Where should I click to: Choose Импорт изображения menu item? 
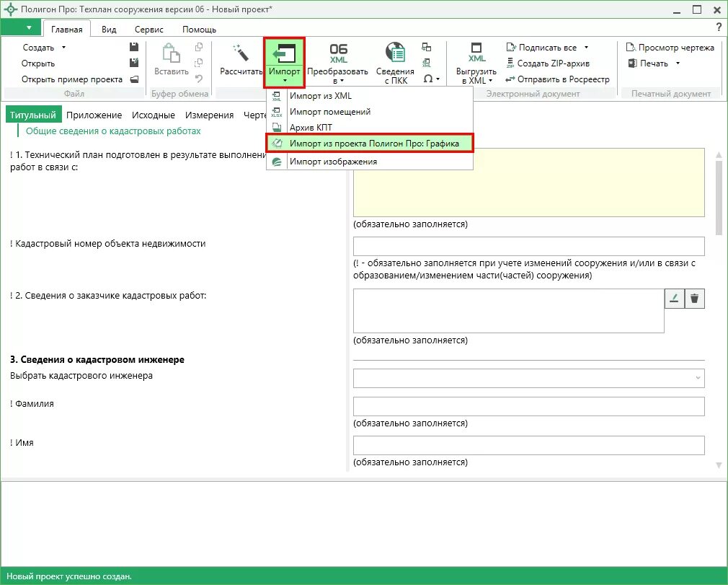[370, 162]
